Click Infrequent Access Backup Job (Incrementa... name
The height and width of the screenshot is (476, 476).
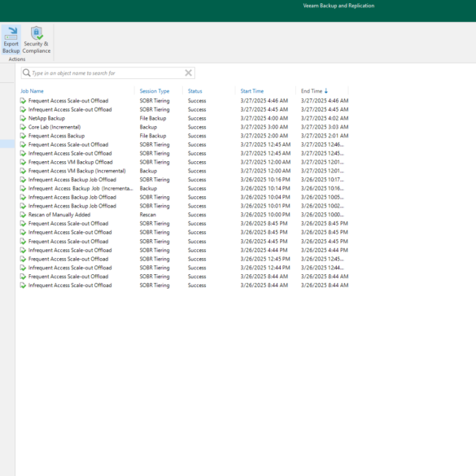tap(81, 189)
